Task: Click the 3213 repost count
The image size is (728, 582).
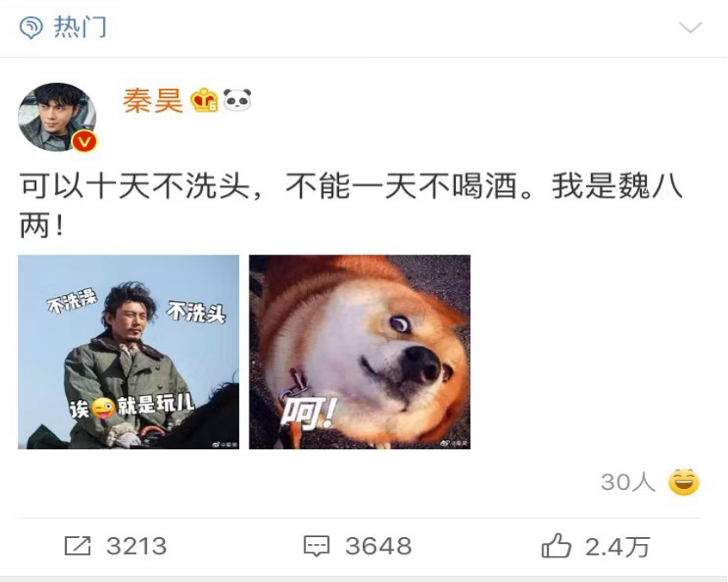Action: pyautogui.click(x=136, y=546)
